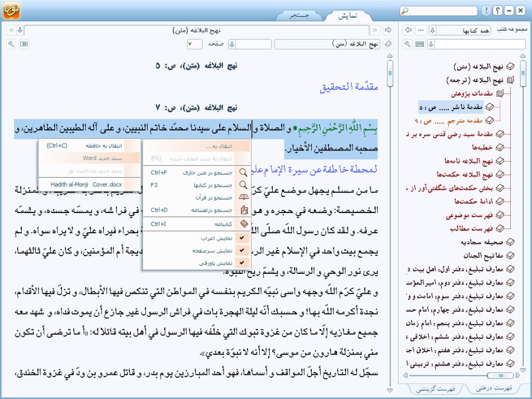Choose انتقال به حافظه from the submenu
532x399 pixels.
(90, 146)
